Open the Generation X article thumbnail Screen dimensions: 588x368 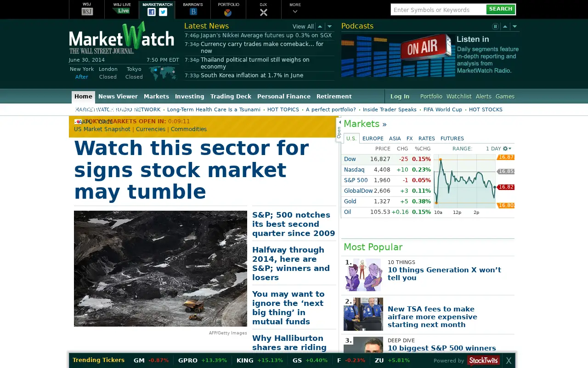[363, 275]
